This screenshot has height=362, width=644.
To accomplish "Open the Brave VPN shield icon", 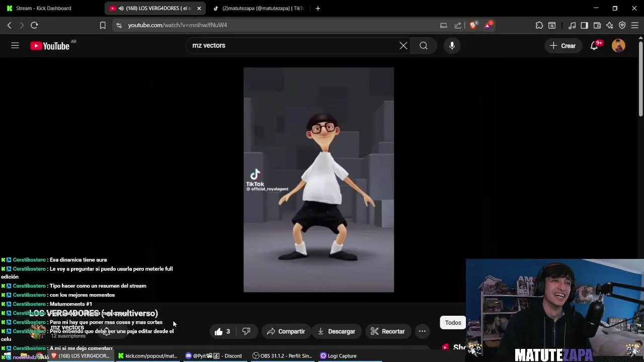I will 622,25.
